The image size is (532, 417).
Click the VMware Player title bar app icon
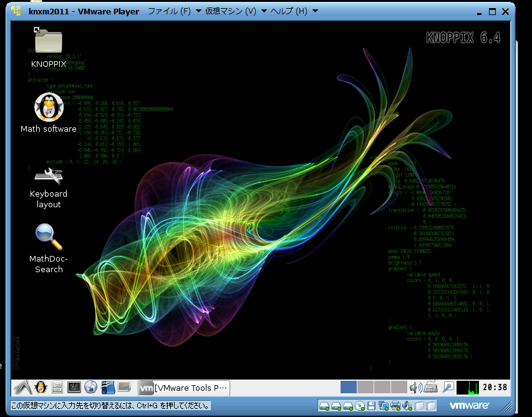pos(16,11)
